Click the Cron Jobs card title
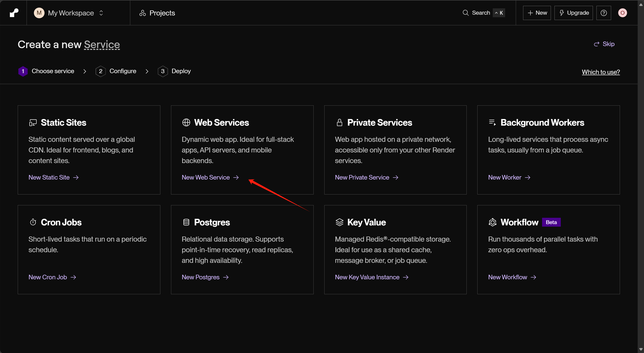The width and height of the screenshot is (644, 353). (x=61, y=222)
